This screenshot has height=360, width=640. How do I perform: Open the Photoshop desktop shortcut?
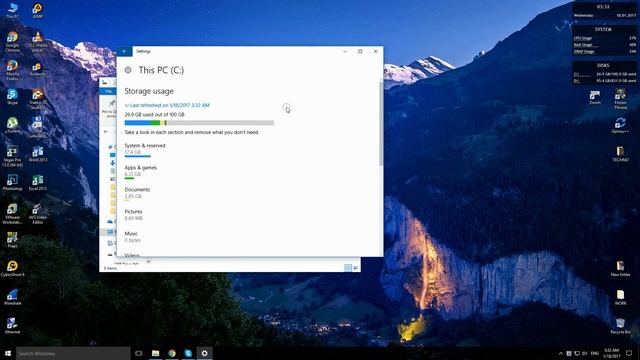(x=12, y=183)
